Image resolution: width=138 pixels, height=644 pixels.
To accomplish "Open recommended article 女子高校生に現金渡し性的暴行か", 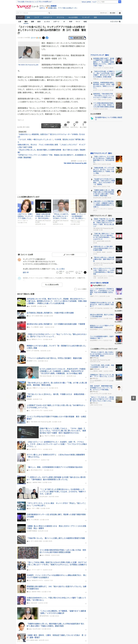I will [x=50, y=313].
